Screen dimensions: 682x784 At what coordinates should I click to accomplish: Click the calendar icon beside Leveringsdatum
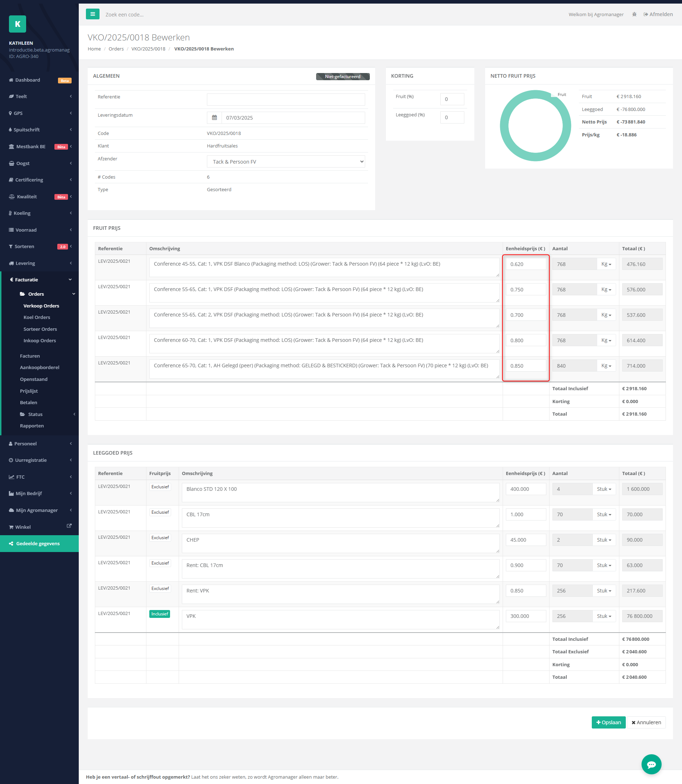coord(214,117)
